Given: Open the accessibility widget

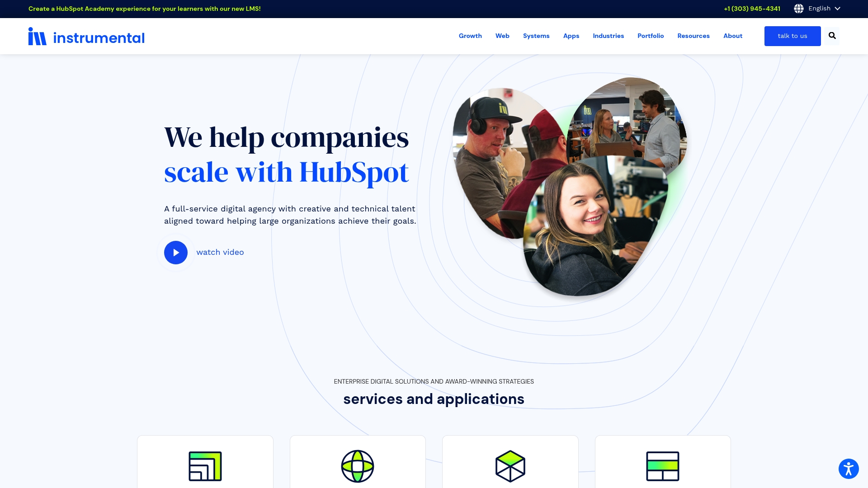Looking at the screenshot, I should pos(849,469).
